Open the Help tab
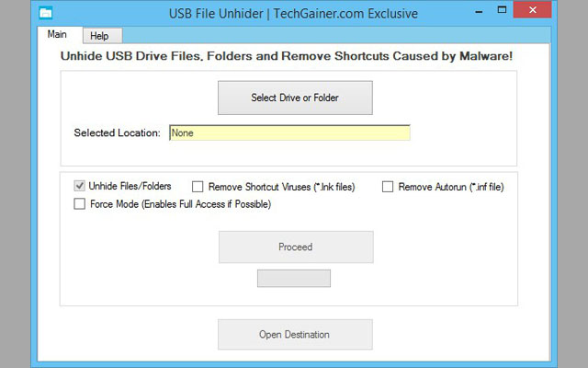588x368 pixels. tap(99, 36)
